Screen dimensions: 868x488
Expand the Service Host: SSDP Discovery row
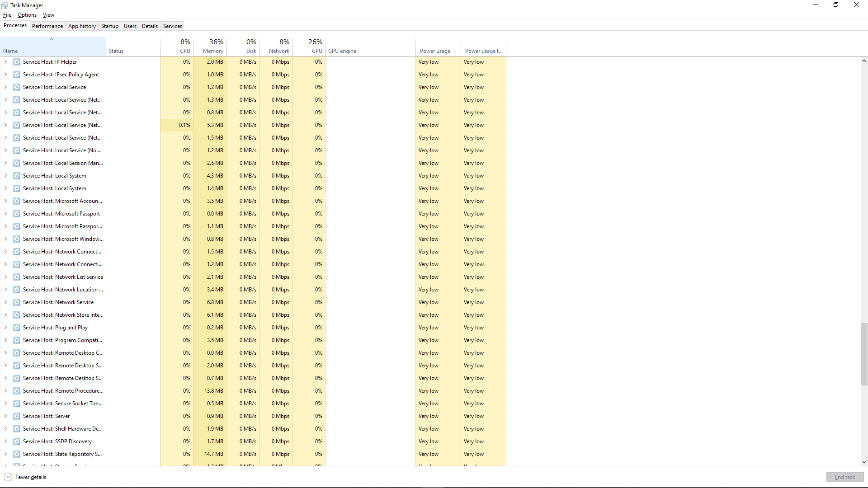[x=5, y=441]
